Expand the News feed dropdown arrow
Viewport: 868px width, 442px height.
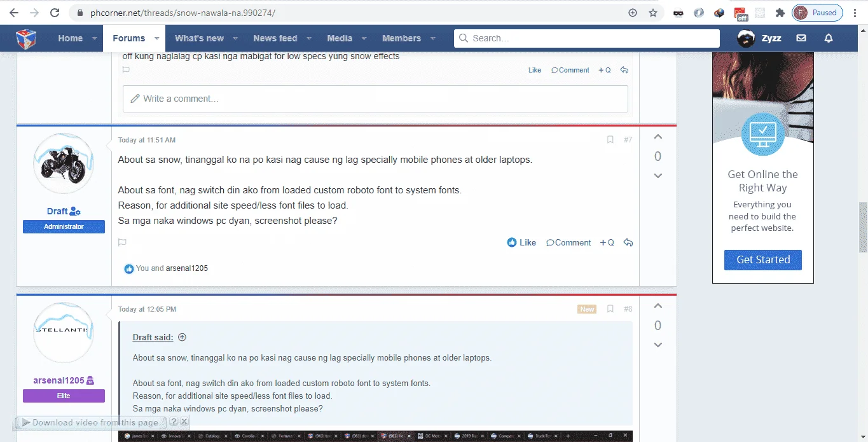click(x=309, y=38)
